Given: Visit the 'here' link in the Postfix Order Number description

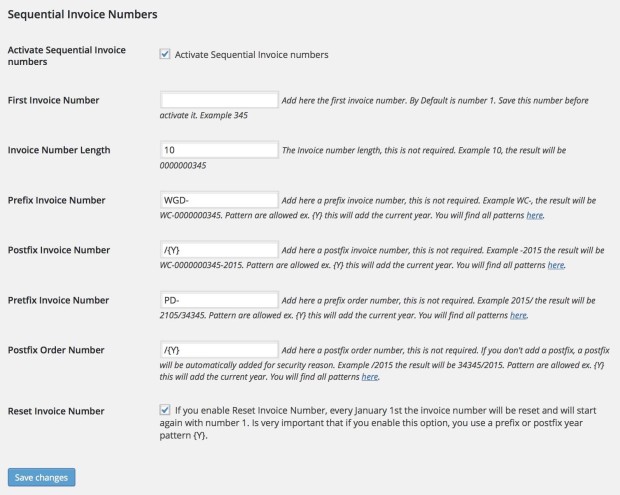Looking at the screenshot, I should [x=370, y=377].
